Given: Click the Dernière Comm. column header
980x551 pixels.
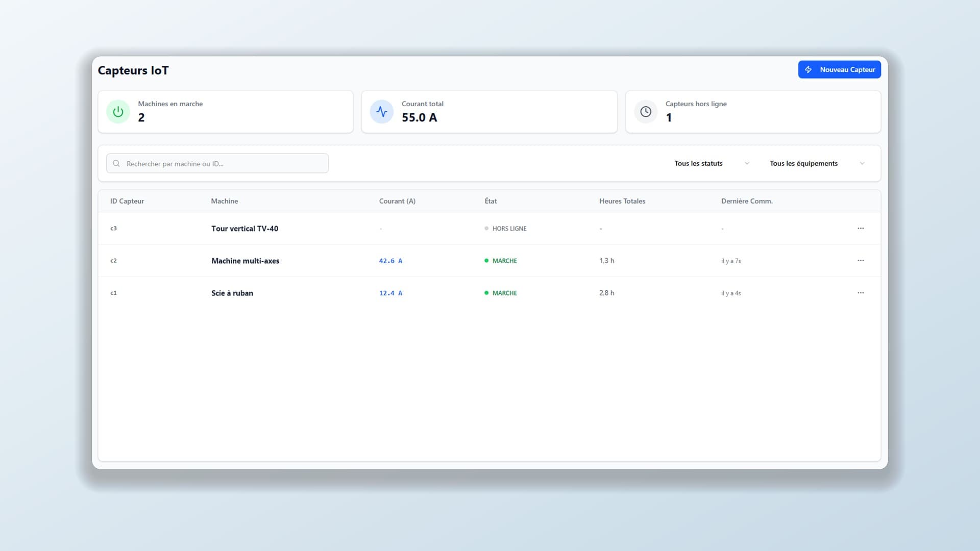Looking at the screenshot, I should click(x=747, y=201).
